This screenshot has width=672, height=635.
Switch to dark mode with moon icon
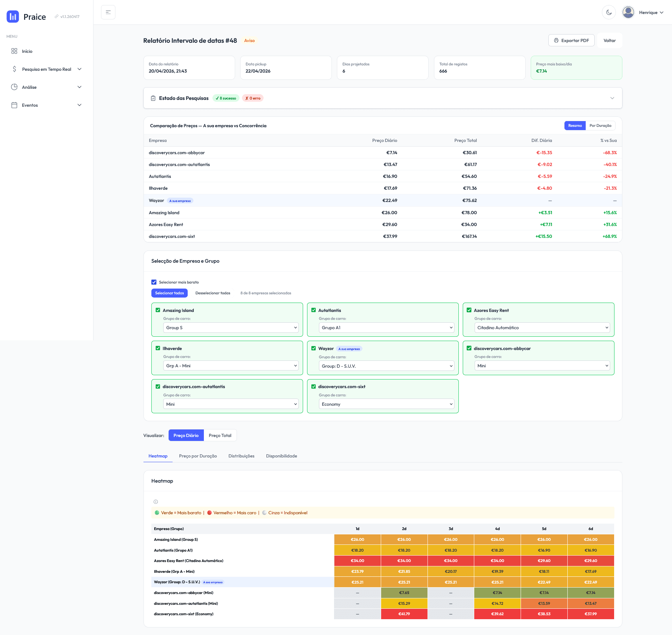pyautogui.click(x=609, y=12)
